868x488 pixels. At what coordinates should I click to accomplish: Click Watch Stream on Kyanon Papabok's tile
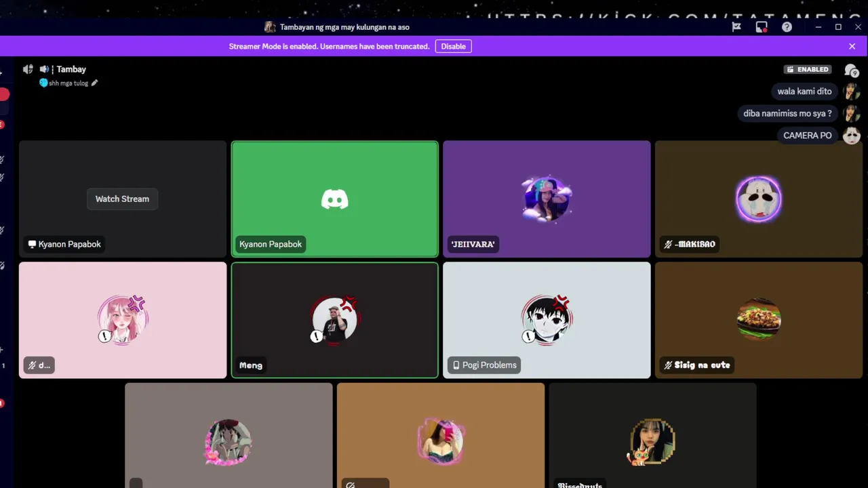(x=122, y=199)
